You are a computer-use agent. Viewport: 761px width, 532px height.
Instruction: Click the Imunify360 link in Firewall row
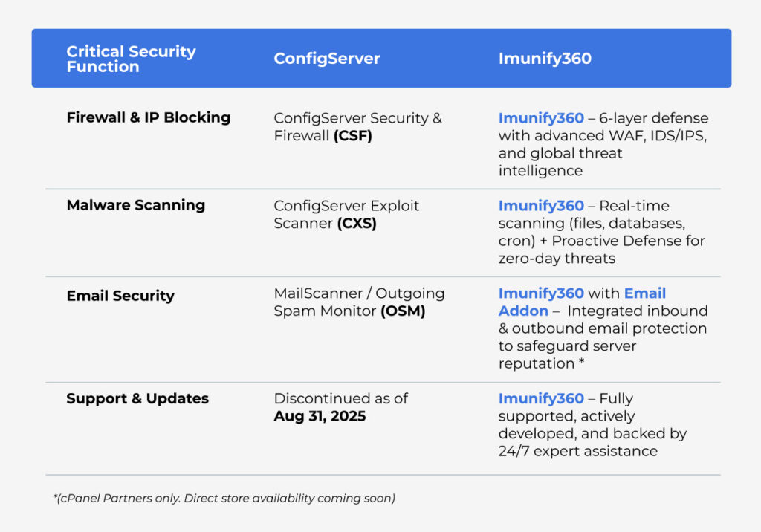[x=541, y=118]
